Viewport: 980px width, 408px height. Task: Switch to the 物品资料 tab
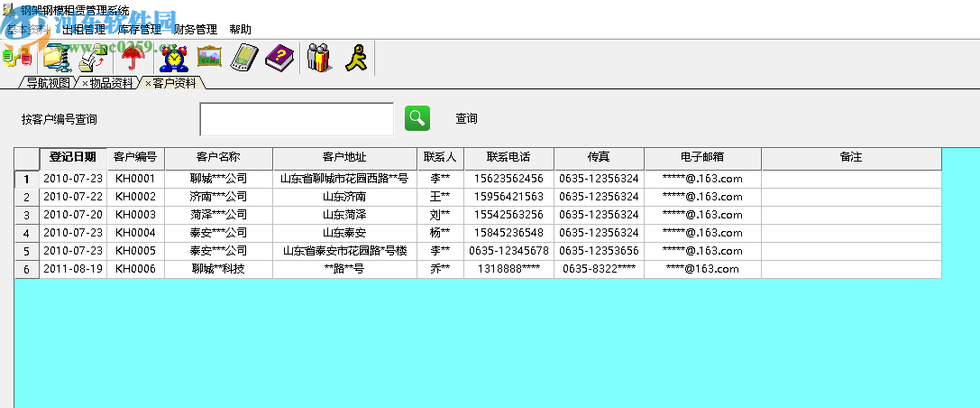pyautogui.click(x=112, y=83)
